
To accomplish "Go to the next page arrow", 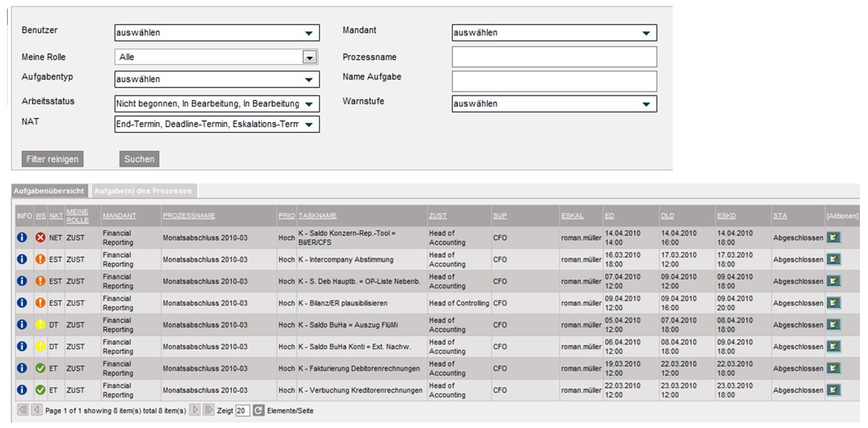I will [195, 411].
